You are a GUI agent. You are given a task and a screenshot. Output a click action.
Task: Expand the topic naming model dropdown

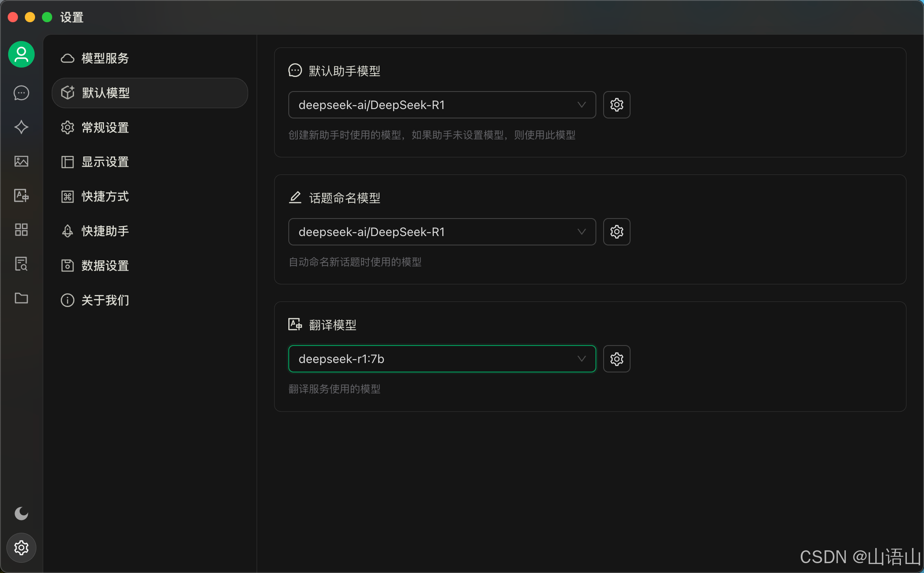coord(442,232)
